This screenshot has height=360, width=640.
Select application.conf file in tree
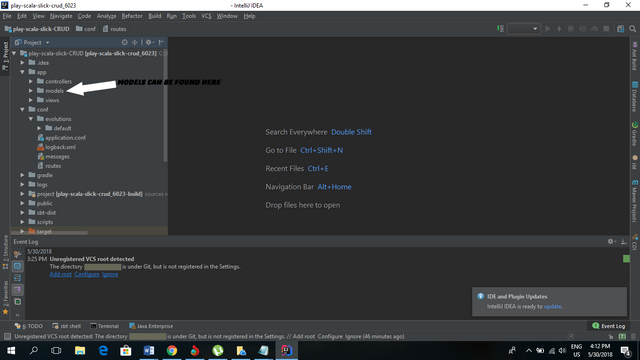point(61,138)
